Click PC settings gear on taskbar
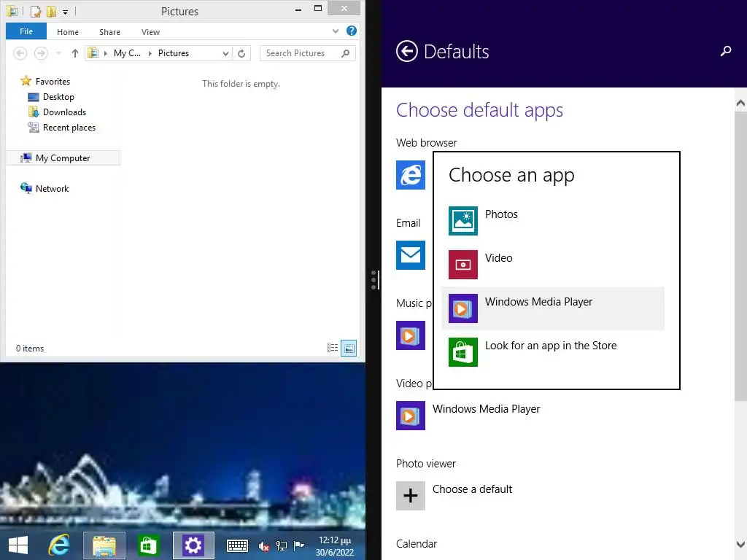The width and height of the screenshot is (747, 560). pyautogui.click(x=193, y=545)
